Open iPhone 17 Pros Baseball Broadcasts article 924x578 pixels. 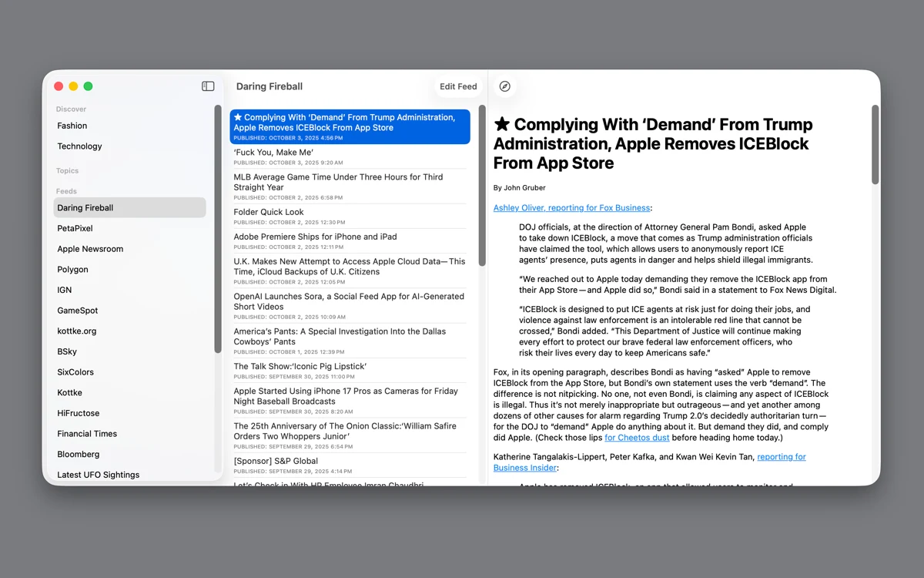[x=350, y=401]
